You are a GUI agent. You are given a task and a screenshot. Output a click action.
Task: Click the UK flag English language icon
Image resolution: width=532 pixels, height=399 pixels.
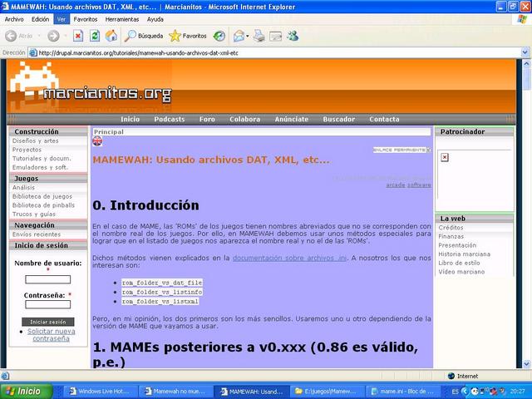coord(97,140)
